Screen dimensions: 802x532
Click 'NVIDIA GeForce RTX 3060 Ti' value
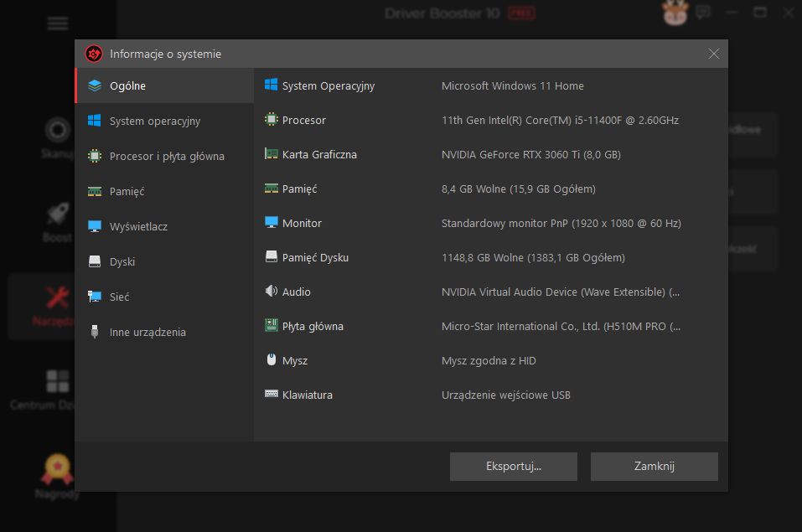pos(531,154)
